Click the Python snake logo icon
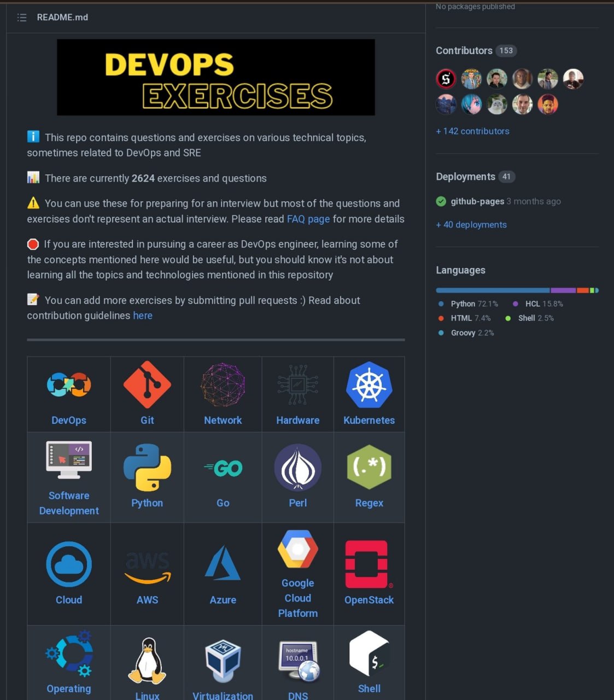Screen dimensions: 614x700 pos(147,468)
